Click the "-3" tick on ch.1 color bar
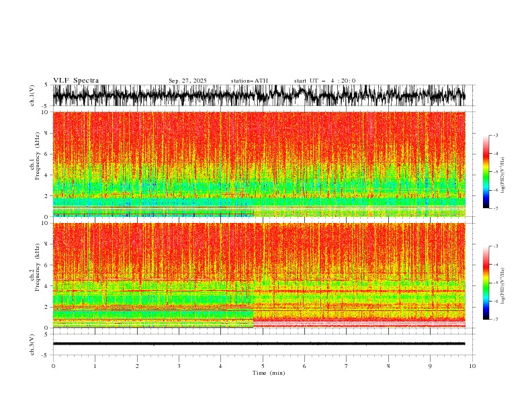The height and width of the screenshot is (411, 532). point(496,135)
